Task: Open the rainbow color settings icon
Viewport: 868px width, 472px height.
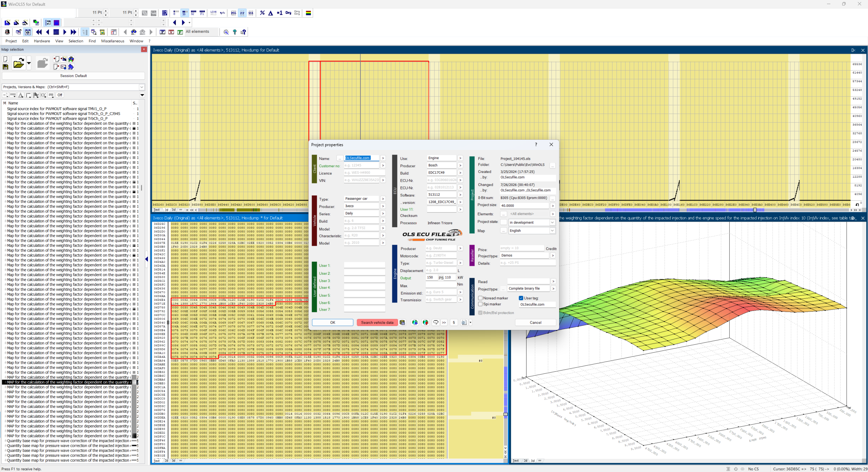Action: (309, 13)
